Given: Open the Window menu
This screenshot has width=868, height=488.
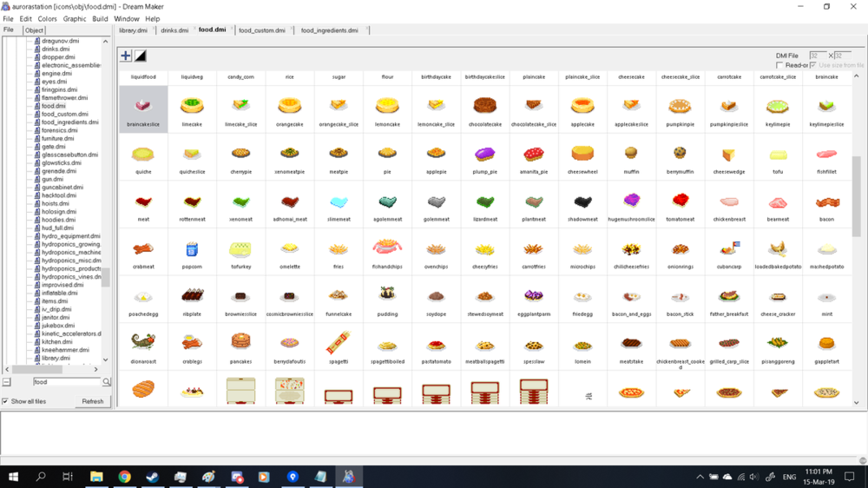Looking at the screenshot, I should click(126, 19).
